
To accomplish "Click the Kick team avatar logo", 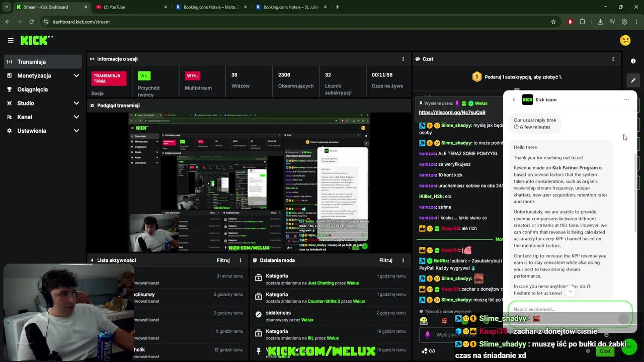I will tap(527, 100).
